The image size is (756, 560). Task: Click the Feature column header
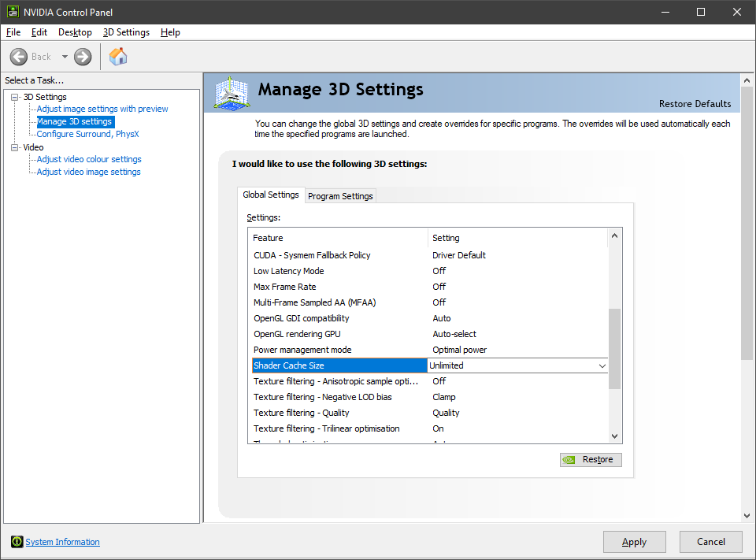pos(338,238)
